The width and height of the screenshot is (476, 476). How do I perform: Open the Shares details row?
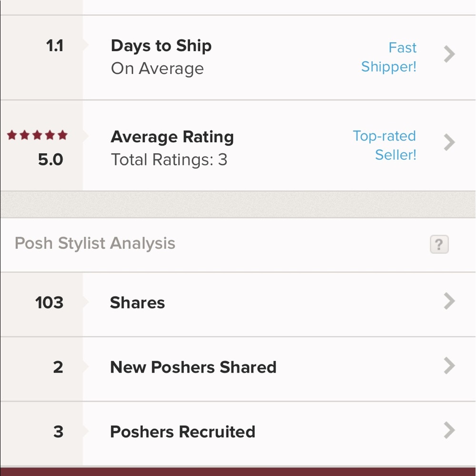[238, 302]
